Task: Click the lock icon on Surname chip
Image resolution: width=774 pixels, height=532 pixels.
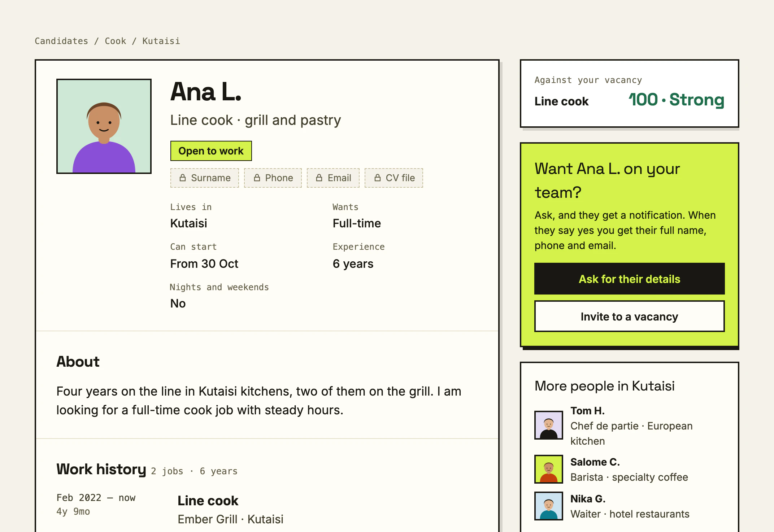Action: coord(183,178)
